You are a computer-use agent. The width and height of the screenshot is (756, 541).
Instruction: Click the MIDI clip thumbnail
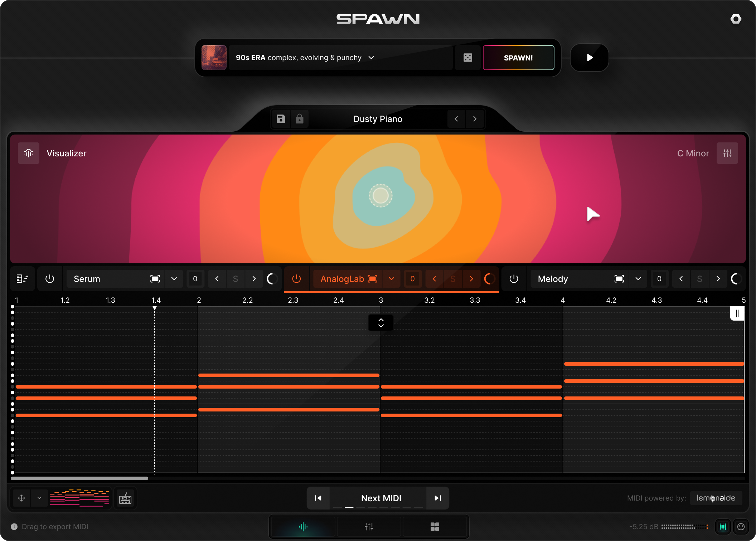pyautogui.click(x=79, y=498)
